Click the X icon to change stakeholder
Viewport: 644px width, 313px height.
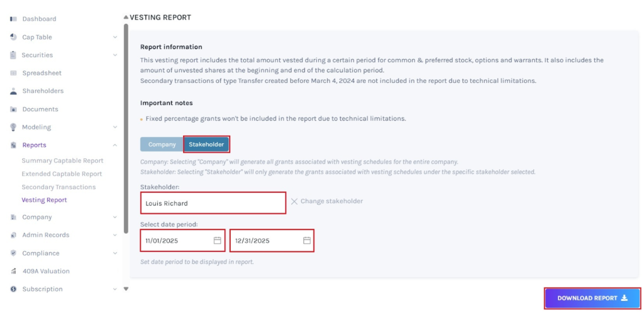294,202
